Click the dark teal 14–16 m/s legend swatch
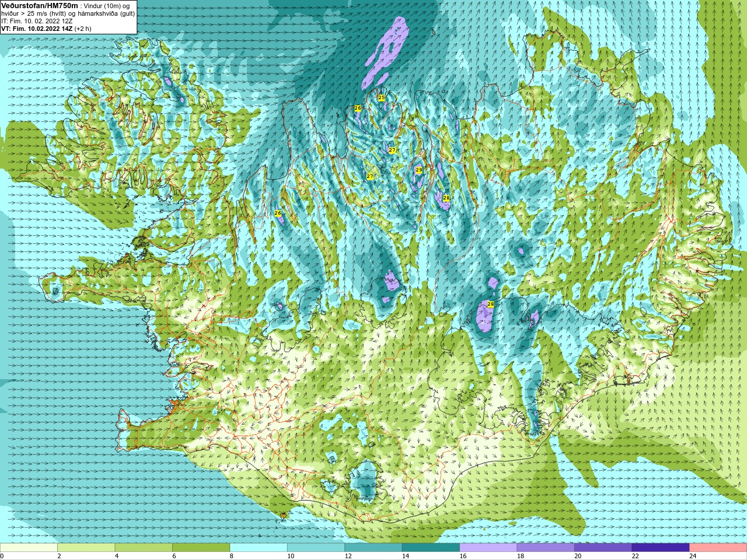 click(431, 548)
